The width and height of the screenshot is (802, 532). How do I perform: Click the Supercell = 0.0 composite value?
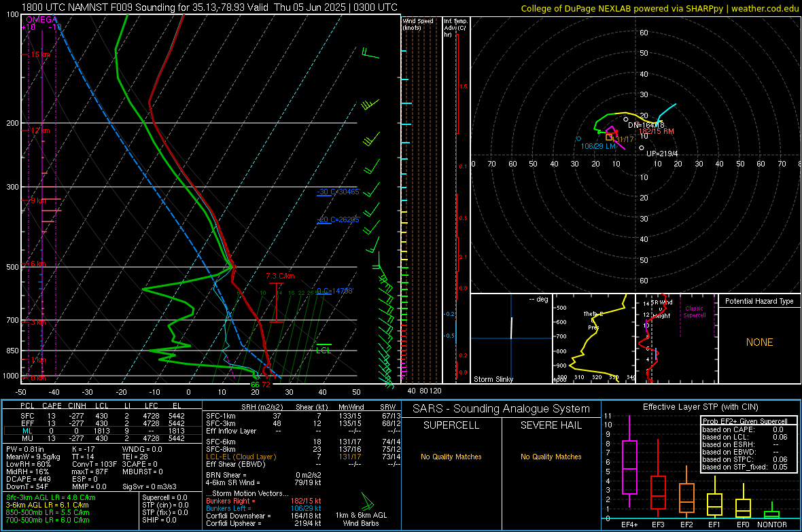(164, 497)
